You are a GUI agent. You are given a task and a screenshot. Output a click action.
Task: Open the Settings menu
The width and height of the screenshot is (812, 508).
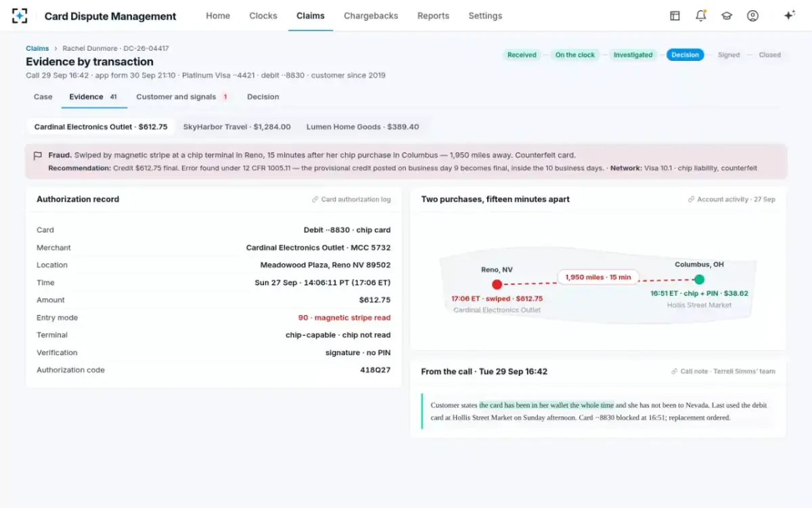(x=485, y=16)
